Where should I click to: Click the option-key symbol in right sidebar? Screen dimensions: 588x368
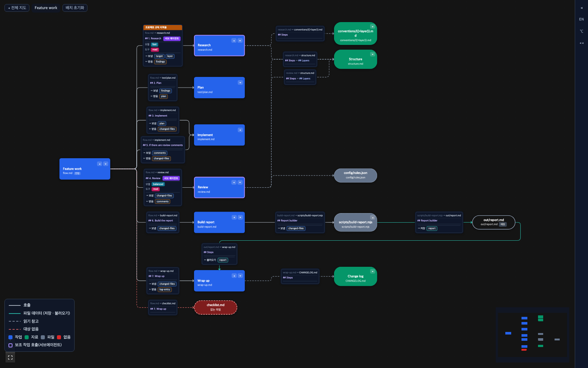coord(581,31)
